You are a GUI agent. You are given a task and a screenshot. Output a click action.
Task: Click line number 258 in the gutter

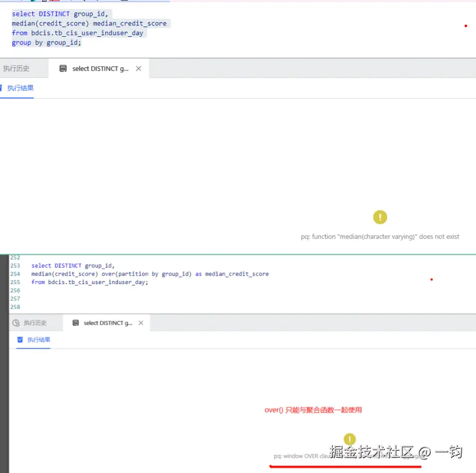pos(15,307)
